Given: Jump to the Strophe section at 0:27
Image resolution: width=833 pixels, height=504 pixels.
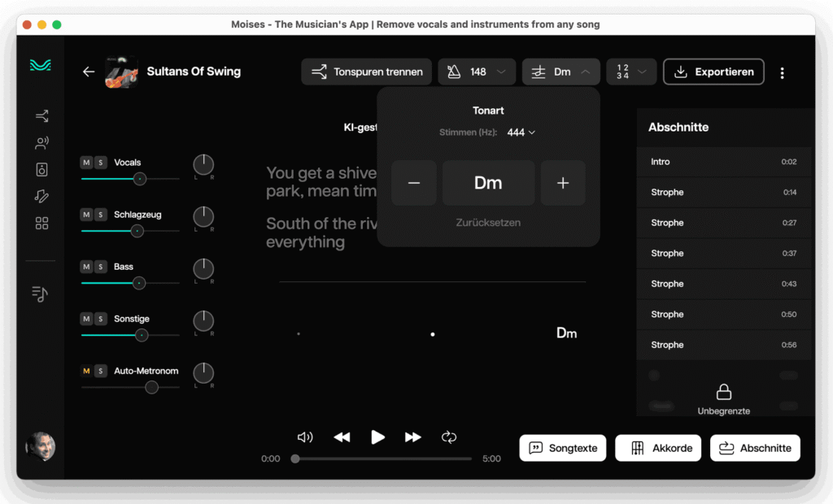Looking at the screenshot, I should click(723, 223).
